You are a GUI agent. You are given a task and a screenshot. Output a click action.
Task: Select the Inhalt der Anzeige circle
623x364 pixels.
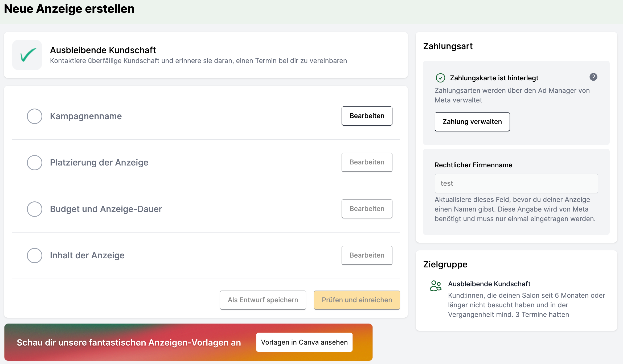(35, 255)
